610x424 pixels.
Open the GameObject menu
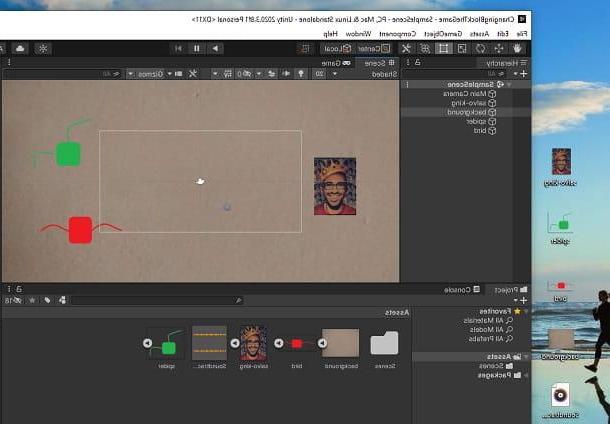point(443,34)
